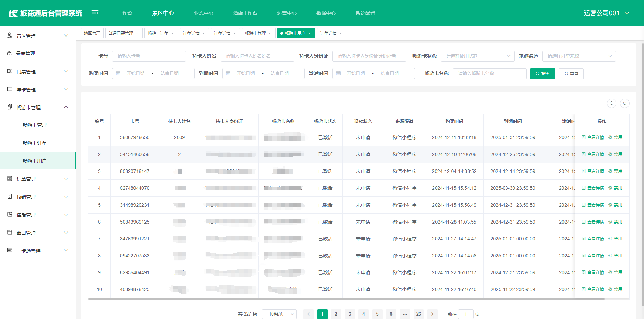Click the 持卡人身份证 input field
Screen dimensions: 644x319
[x=369, y=56]
